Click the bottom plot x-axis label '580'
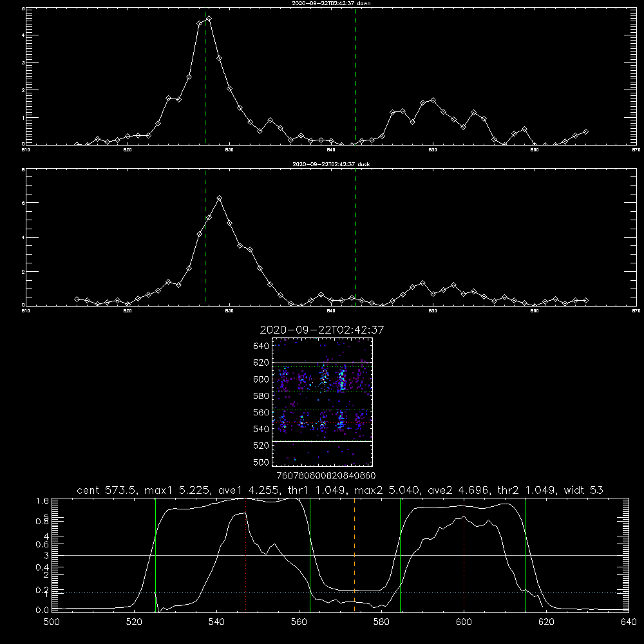This screenshot has height=644, width=644. (381, 622)
